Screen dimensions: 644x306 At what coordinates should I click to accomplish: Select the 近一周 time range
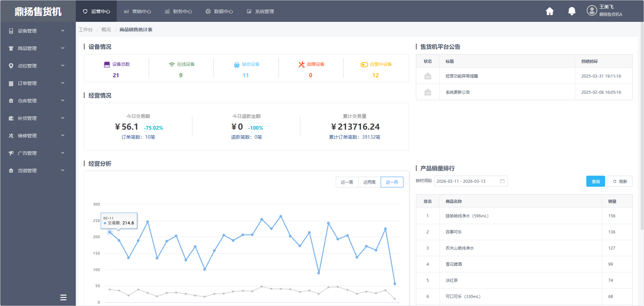coord(347,182)
